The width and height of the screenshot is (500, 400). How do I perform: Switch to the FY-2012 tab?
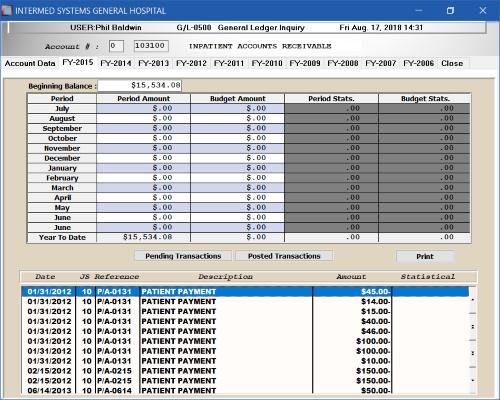click(x=191, y=63)
